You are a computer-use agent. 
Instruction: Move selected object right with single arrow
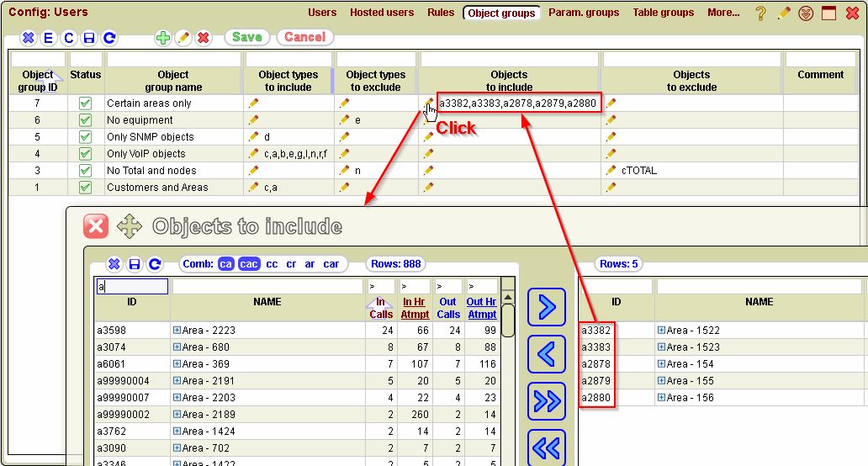(547, 307)
